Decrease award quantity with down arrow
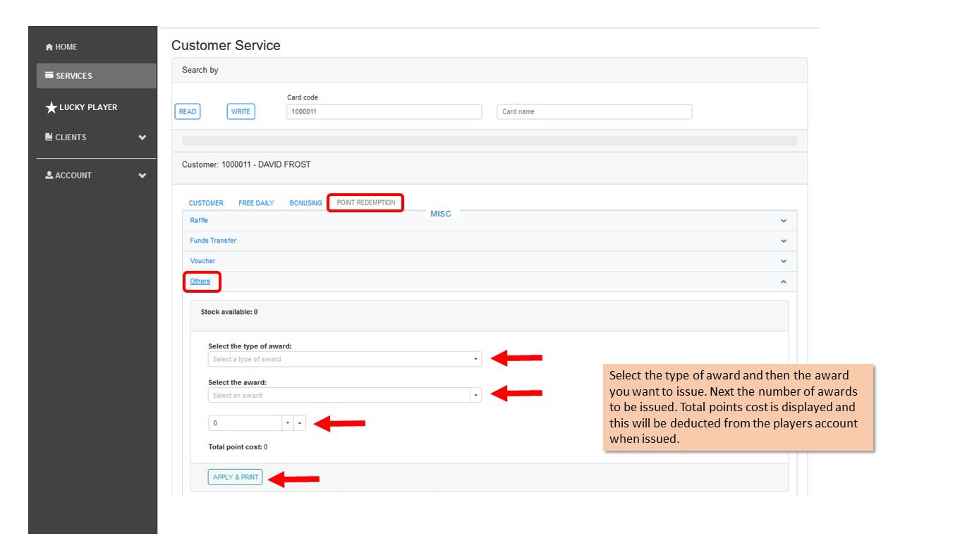Screen dimensions: 960x560 coord(288,423)
